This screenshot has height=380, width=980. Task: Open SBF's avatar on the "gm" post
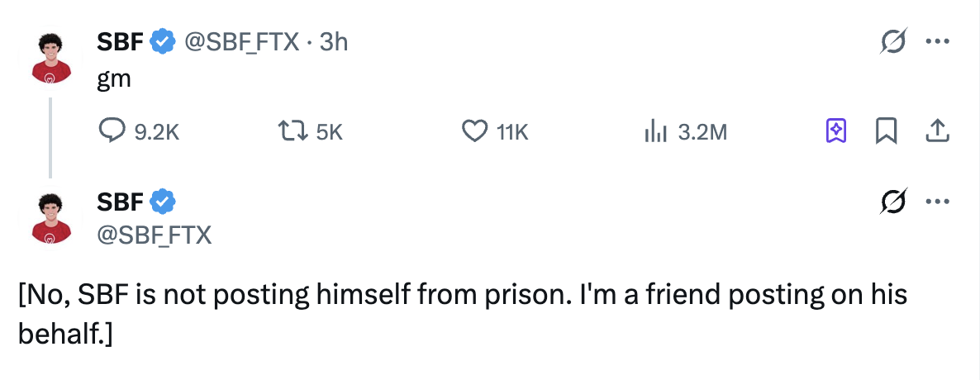(x=50, y=59)
